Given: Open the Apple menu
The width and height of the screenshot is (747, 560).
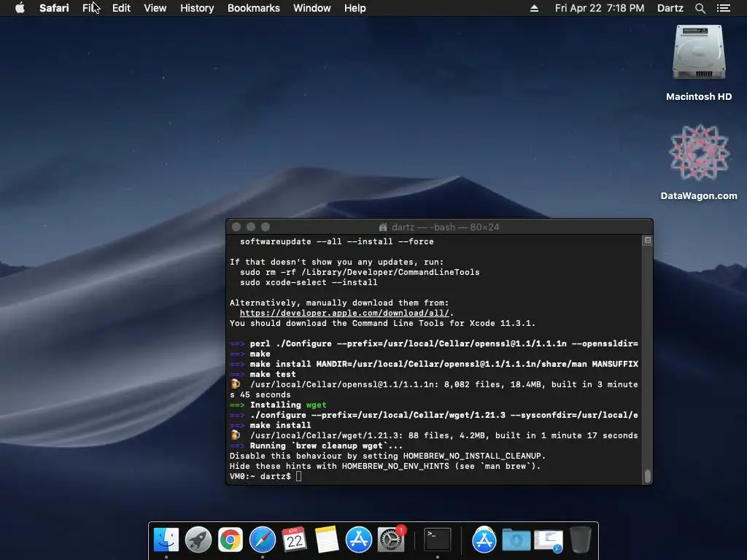Looking at the screenshot, I should click(20, 8).
